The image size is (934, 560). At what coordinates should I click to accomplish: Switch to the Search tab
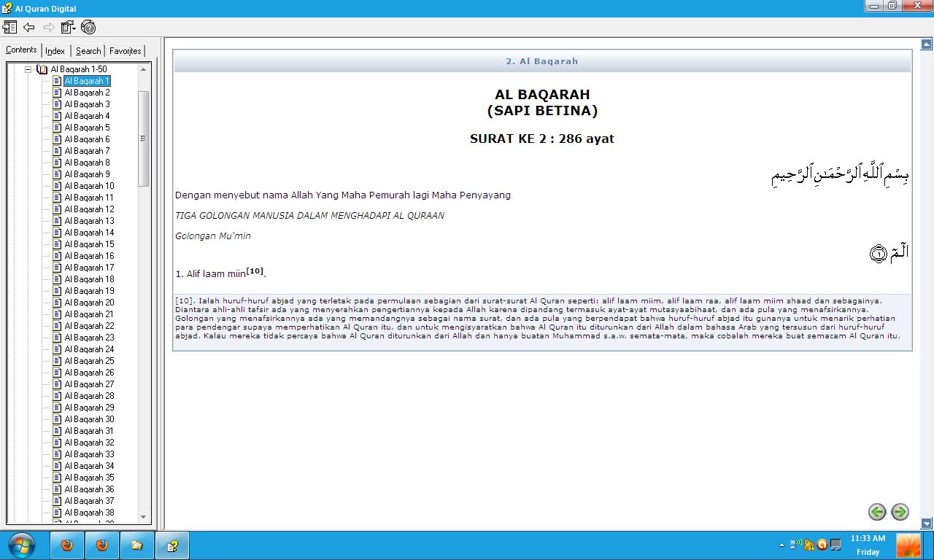[x=88, y=51]
